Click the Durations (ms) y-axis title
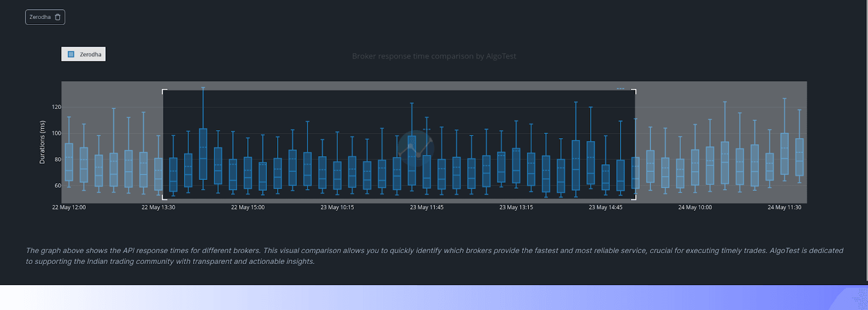 [42, 142]
